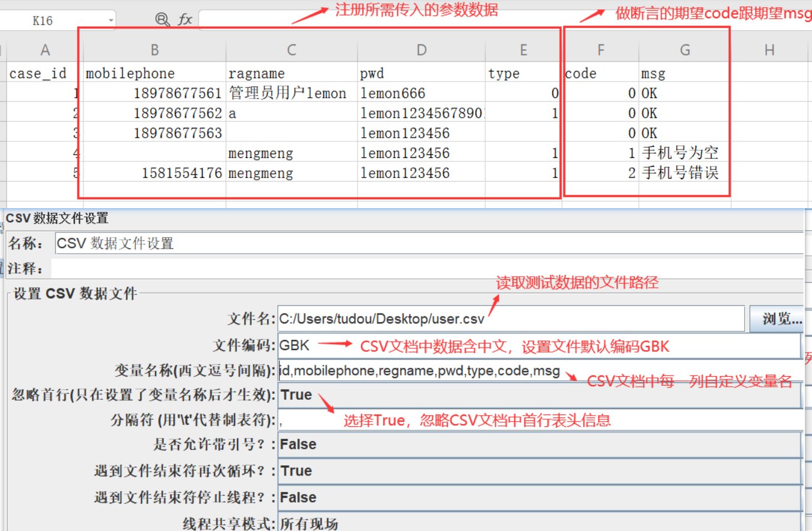This screenshot has height=531, width=812.
Task: Open the 忽略首行 dropdown showing True
Action: tap(539, 395)
